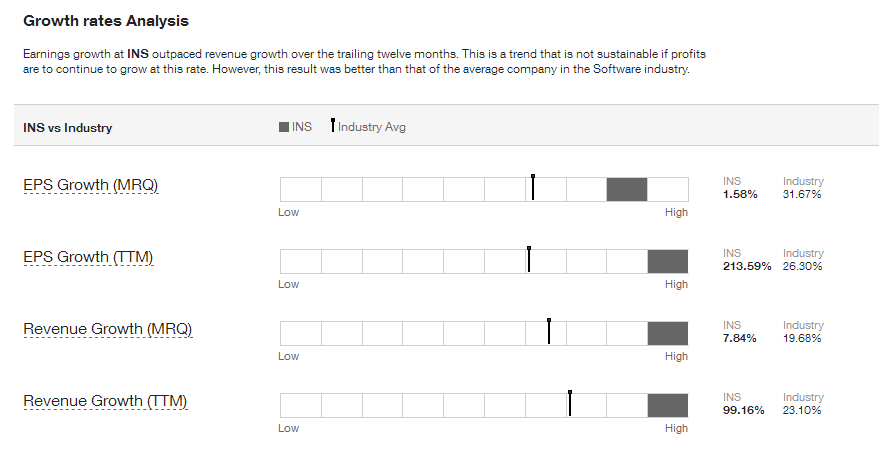The image size is (879, 462).
Task: Click the gray INS bar for EPS Growth (TTM)
Action: 668,261
